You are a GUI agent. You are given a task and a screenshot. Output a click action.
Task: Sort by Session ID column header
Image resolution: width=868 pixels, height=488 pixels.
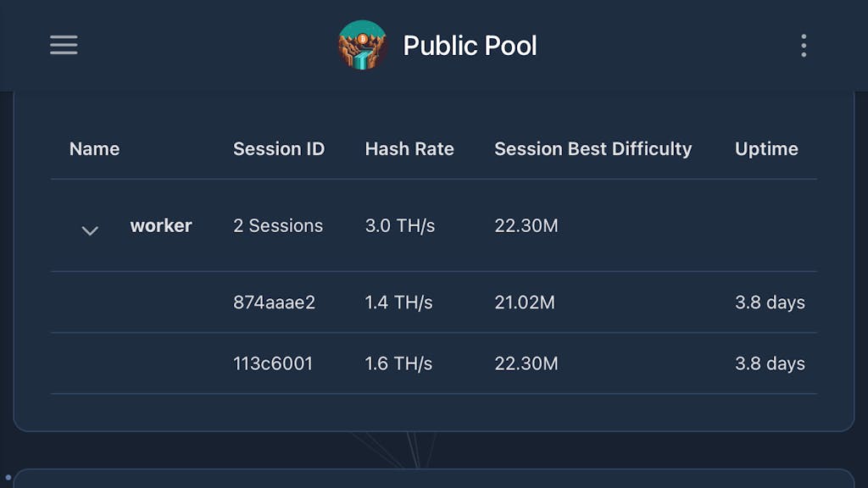click(279, 149)
